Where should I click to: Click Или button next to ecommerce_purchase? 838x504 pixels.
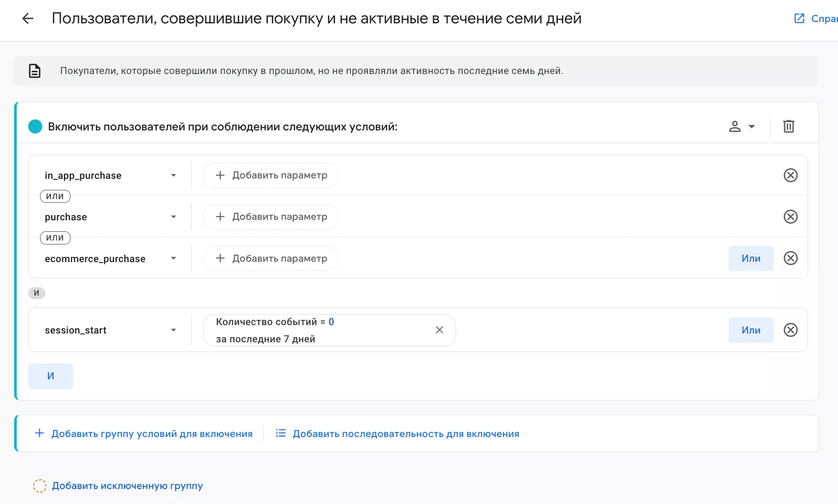tap(751, 258)
